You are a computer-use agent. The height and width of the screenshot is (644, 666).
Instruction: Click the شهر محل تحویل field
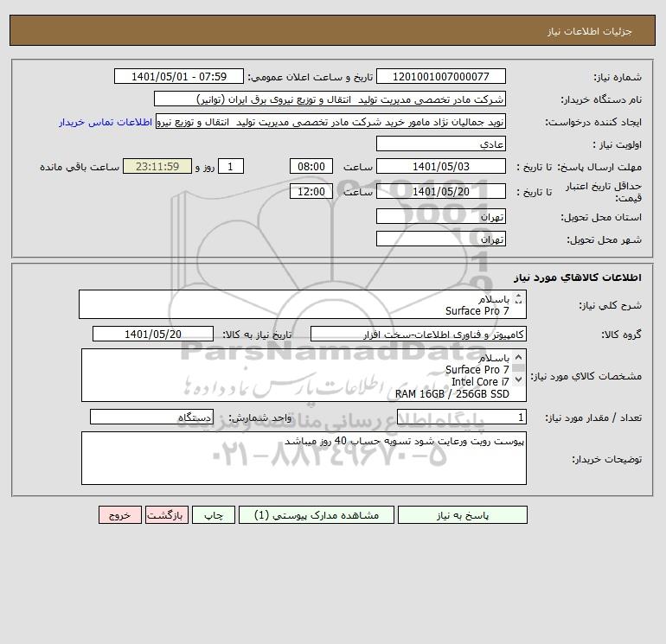(441, 239)
